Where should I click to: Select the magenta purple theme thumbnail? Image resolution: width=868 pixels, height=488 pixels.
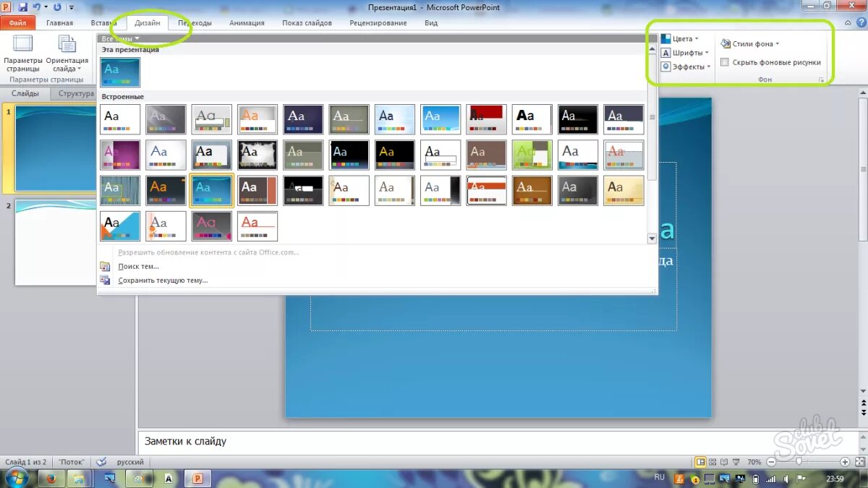point(120,155)
